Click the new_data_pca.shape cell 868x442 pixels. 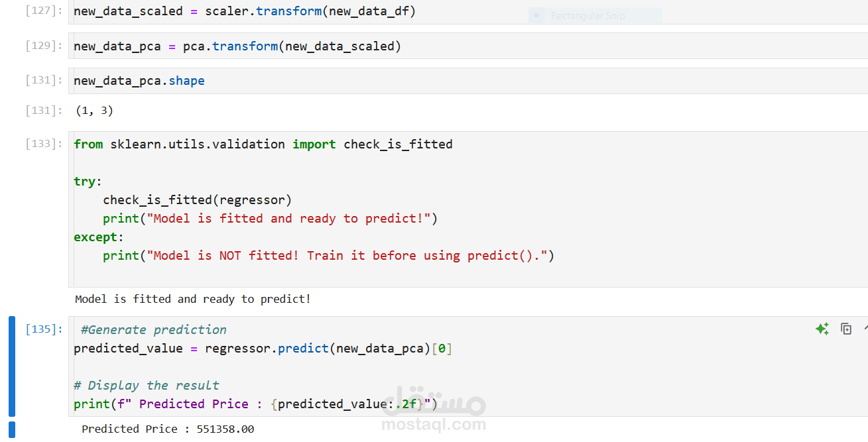point(139,80)
